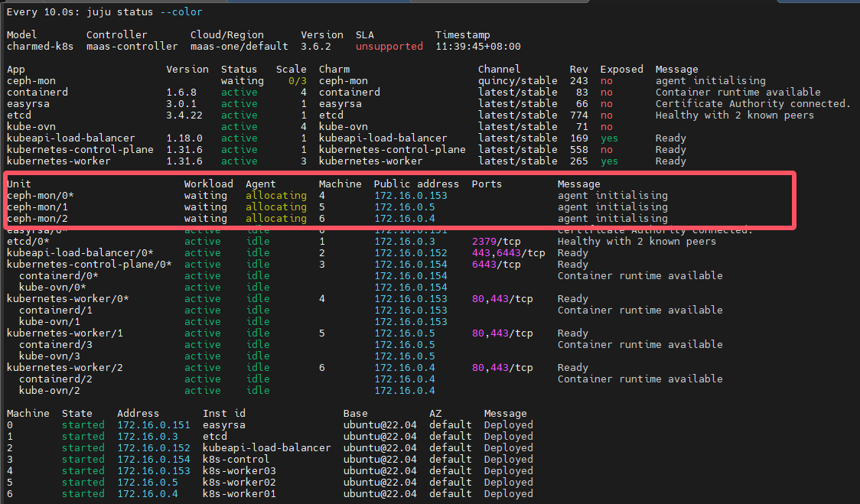
Task: Click 'started' state in the machine 6 row
Action: click(x=83, y=495)
